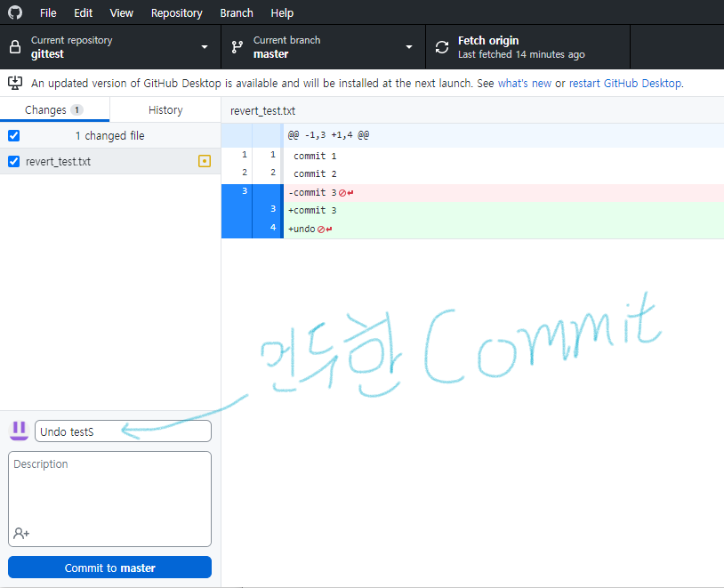724x588 pixels.
Task: Open the Branch menu
Action: 236,12
